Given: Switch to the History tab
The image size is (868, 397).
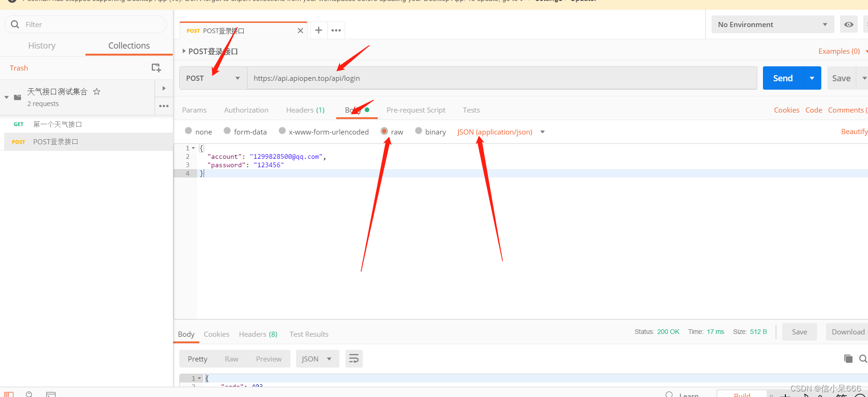Looking at the screenshot, I should pyautogui.click(x=42, y=45).
